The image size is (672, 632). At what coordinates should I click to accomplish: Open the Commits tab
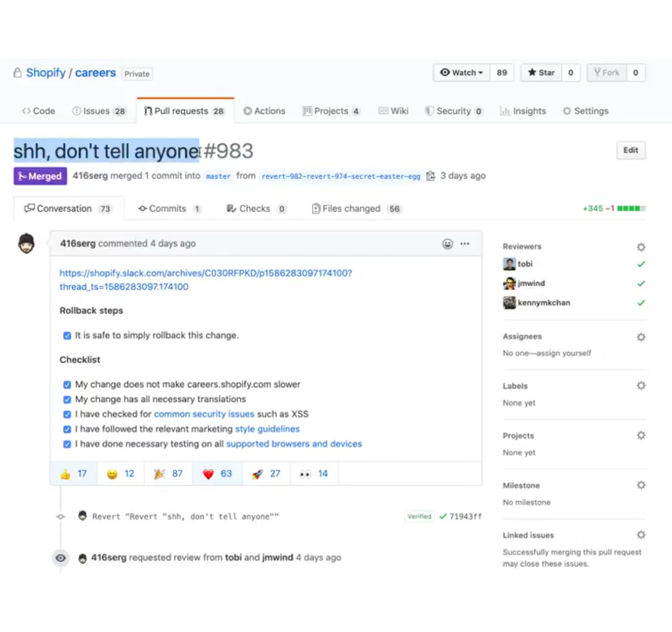pos(170,209)
